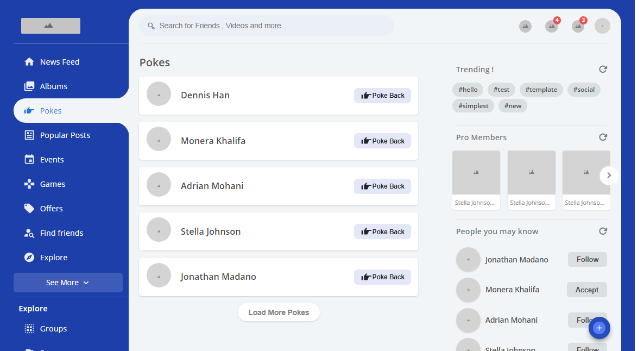
Task: Open News Feed from the sidebar
Action: 60,62
